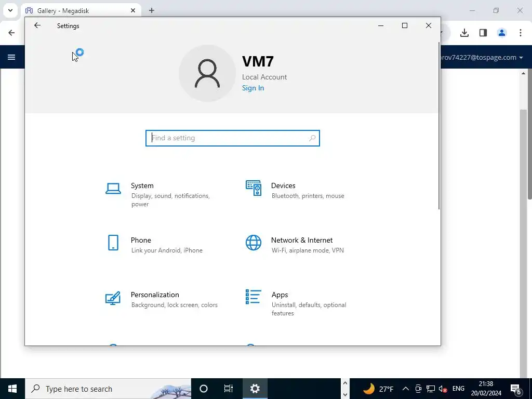The image size is (532, 399).
Task: Toggle Chrome side panel icon
Action: (x=483, y=33)
